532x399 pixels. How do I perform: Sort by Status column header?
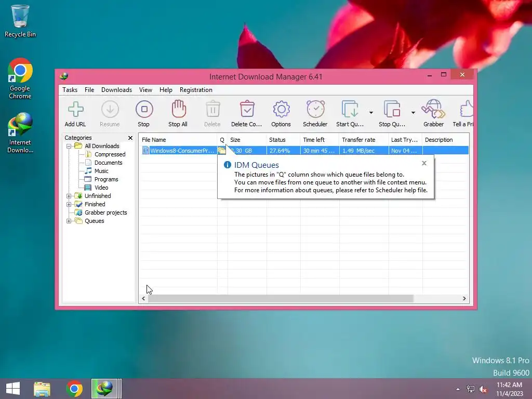tap(283, 140)
